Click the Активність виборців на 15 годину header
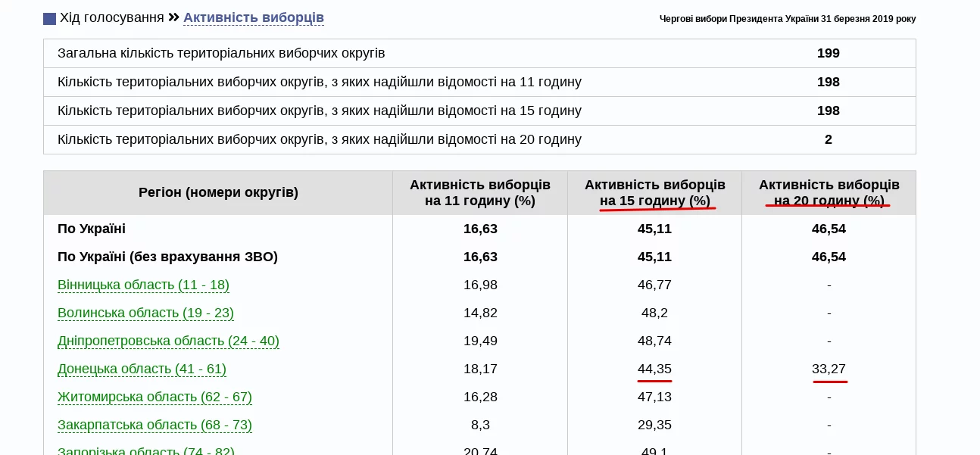Image resolution: width=980 pixels, height=455 pixels. pyautogui.click(x=654, y=192)
